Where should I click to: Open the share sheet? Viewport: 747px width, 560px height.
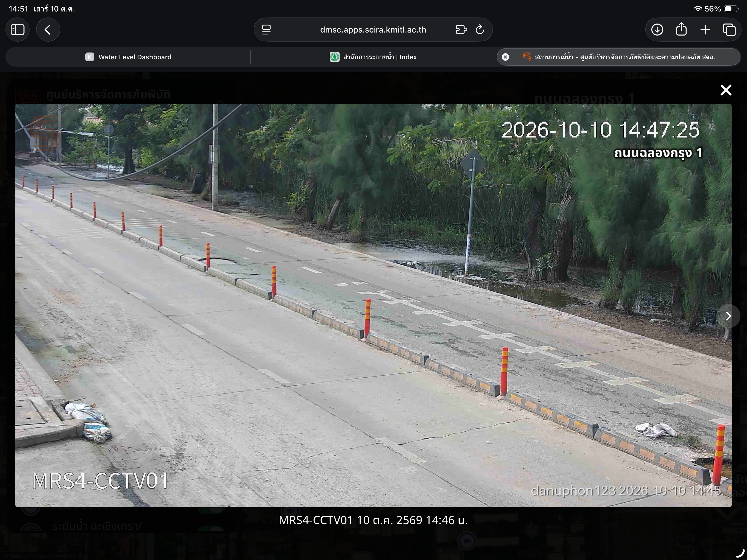[x=681, y=29]
